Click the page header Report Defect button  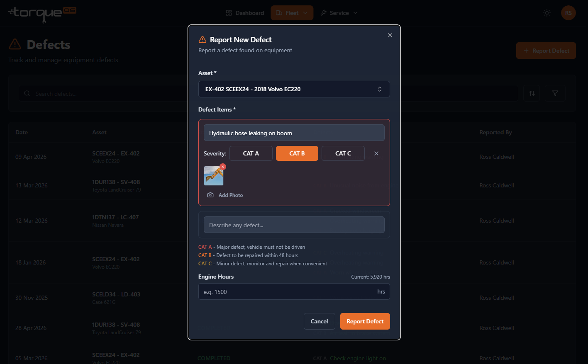[546, 51]
